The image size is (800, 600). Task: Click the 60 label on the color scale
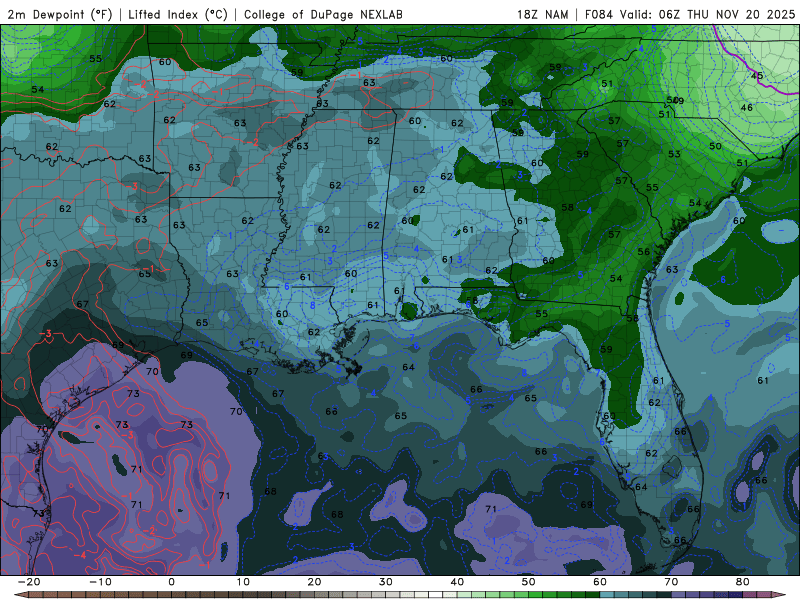600,582
